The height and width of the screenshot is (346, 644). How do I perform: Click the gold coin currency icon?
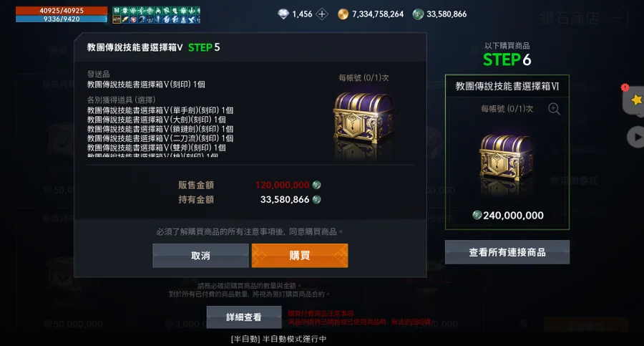343,14
